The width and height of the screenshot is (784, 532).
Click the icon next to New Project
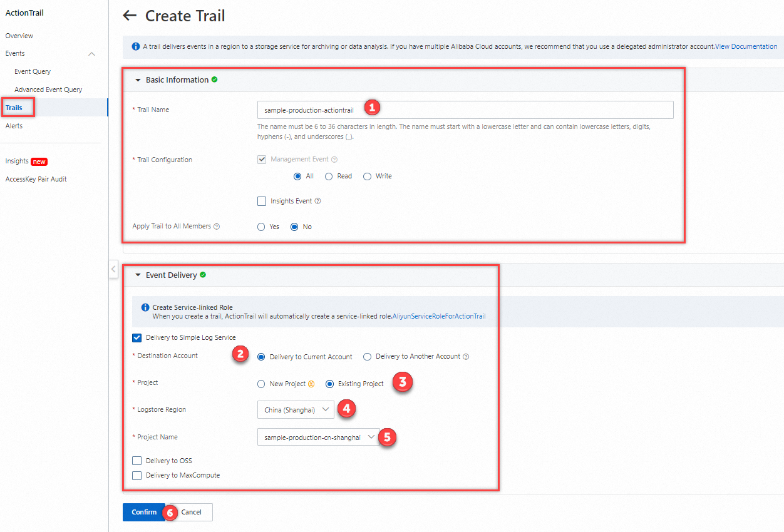point(311,384)
